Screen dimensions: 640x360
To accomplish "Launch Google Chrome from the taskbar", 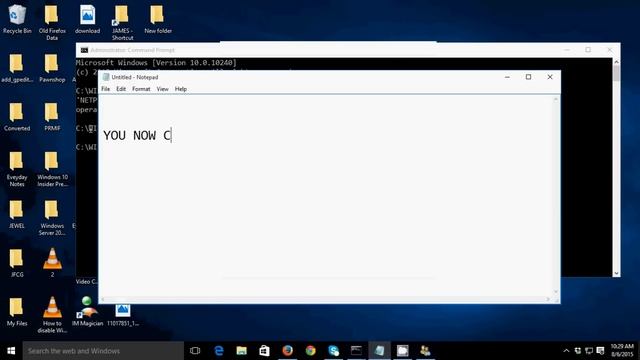I will 310,351.
